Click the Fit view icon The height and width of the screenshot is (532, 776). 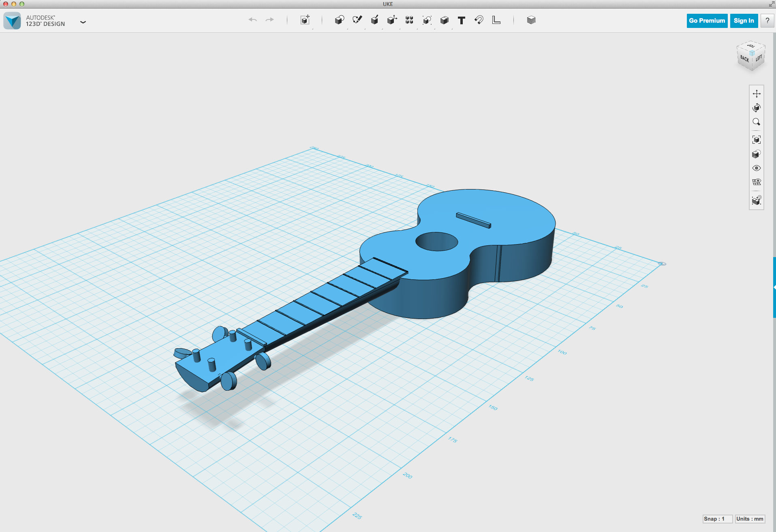point(757,140)
